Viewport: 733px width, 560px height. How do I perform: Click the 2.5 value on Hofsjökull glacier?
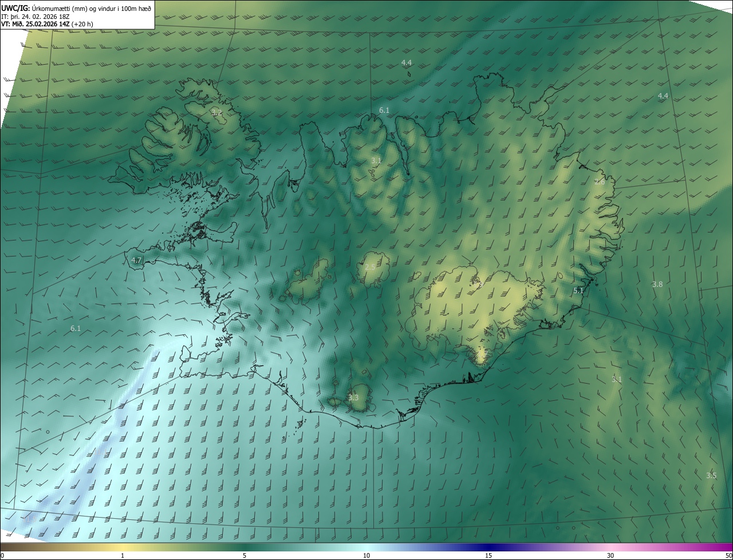coord(370,267)
